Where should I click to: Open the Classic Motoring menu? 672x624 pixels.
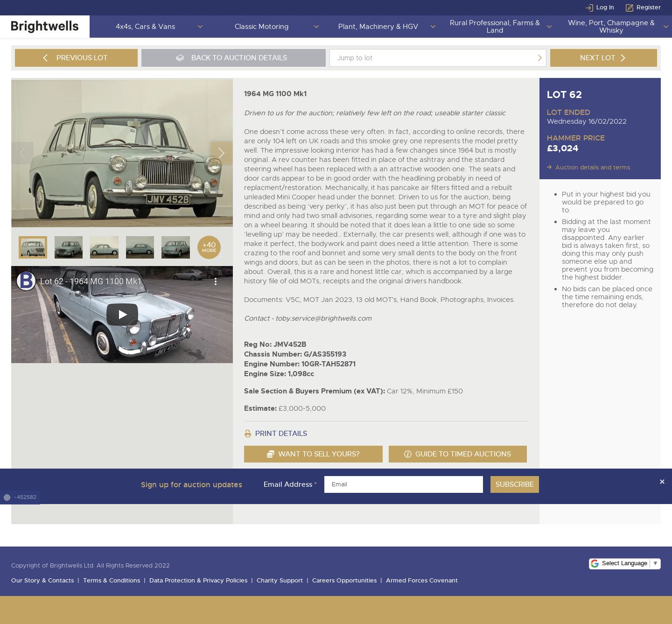261,27
